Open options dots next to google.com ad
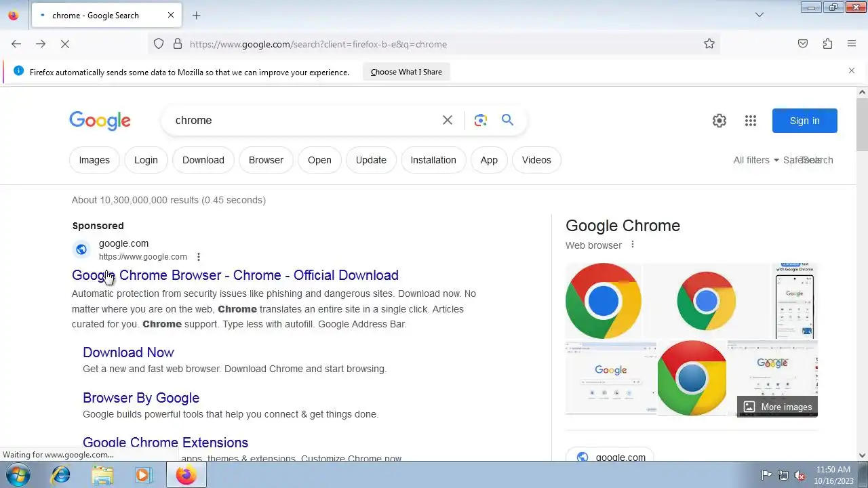This screenshot has height=488, width=868. coord(199,257)
